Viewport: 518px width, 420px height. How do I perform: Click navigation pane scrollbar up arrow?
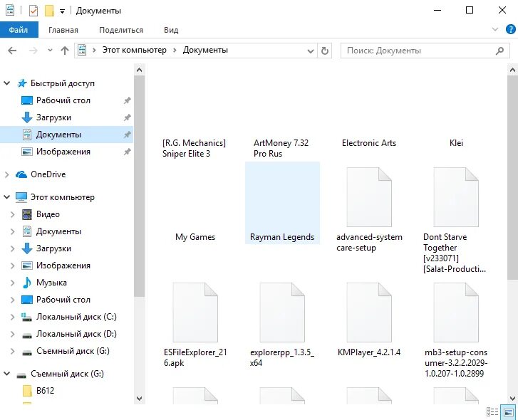(x=139, y=70)
